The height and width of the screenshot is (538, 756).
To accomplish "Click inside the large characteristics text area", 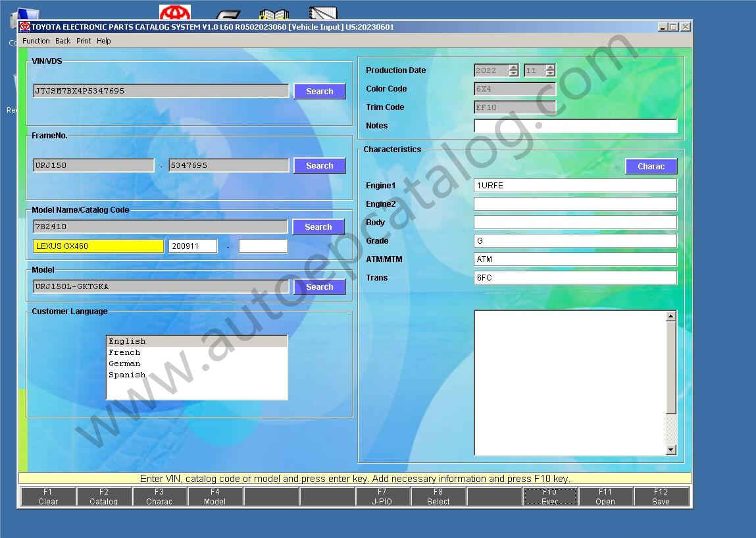I will click(x=570, y=383).
